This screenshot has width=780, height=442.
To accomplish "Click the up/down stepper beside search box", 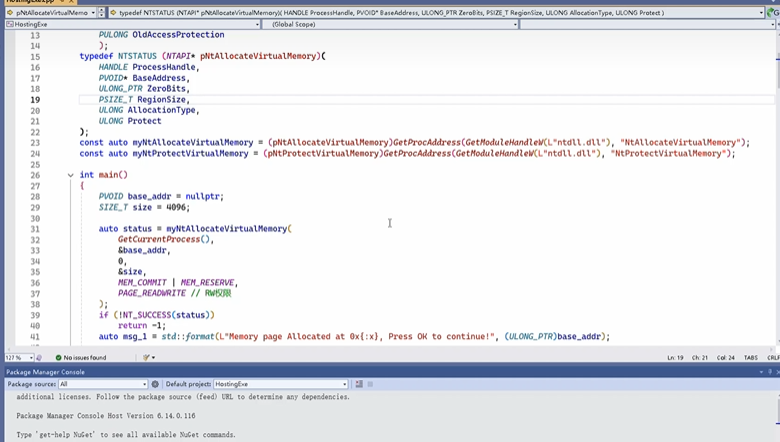I will click(x=101, y=12).
